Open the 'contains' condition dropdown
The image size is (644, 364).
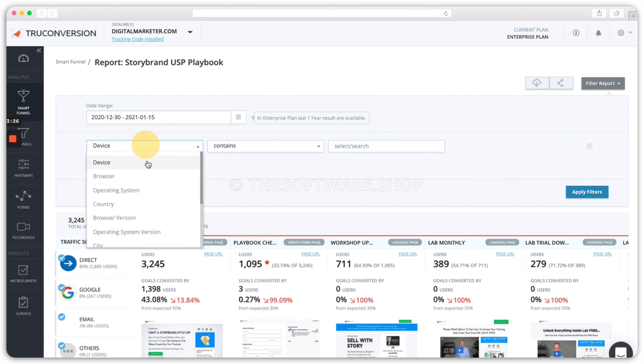coord(265,146)
